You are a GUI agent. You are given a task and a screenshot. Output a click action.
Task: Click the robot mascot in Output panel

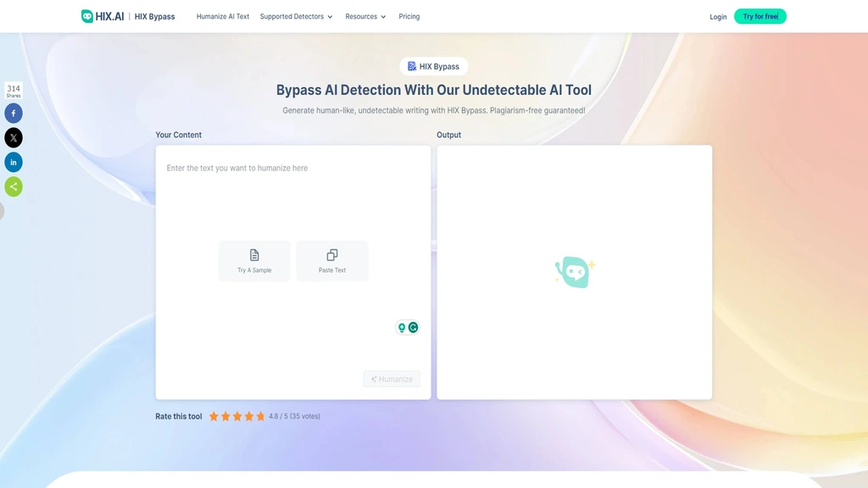(575, 272)
